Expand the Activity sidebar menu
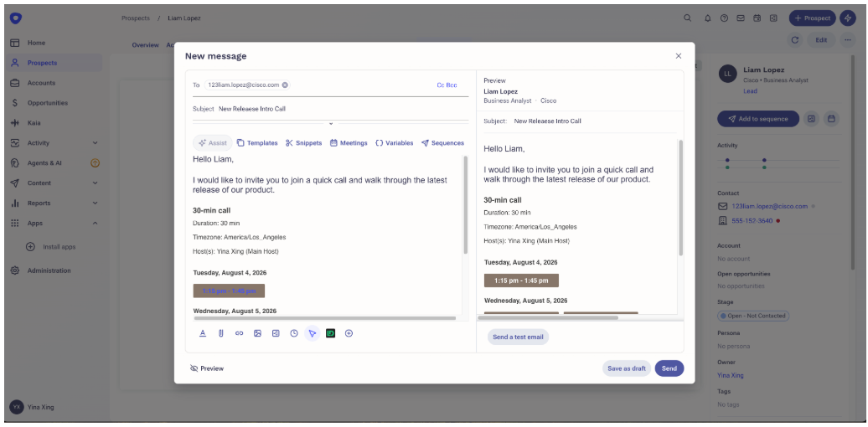The height and width of the screenshot is (427, 868). (x=95, y=142)
